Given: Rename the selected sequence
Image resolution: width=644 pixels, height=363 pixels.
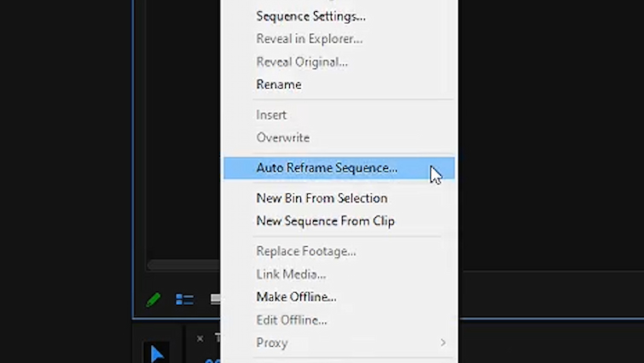Looking at the screenshot, I should tap(279, 85).
